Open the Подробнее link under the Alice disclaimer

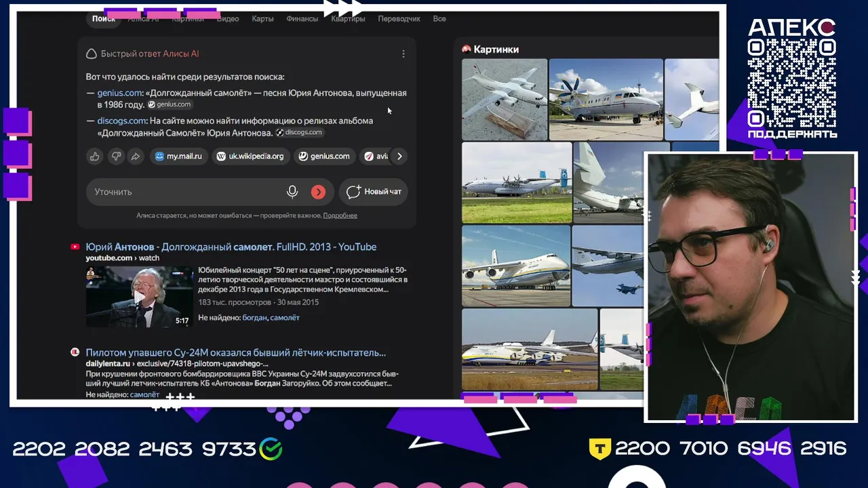tap(340, 216)
